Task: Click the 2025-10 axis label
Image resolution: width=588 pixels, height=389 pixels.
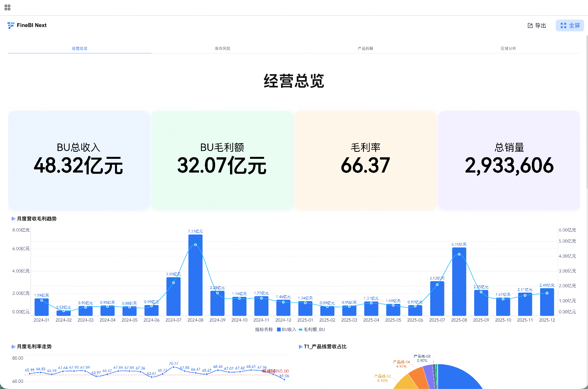Action: [503, 320]
